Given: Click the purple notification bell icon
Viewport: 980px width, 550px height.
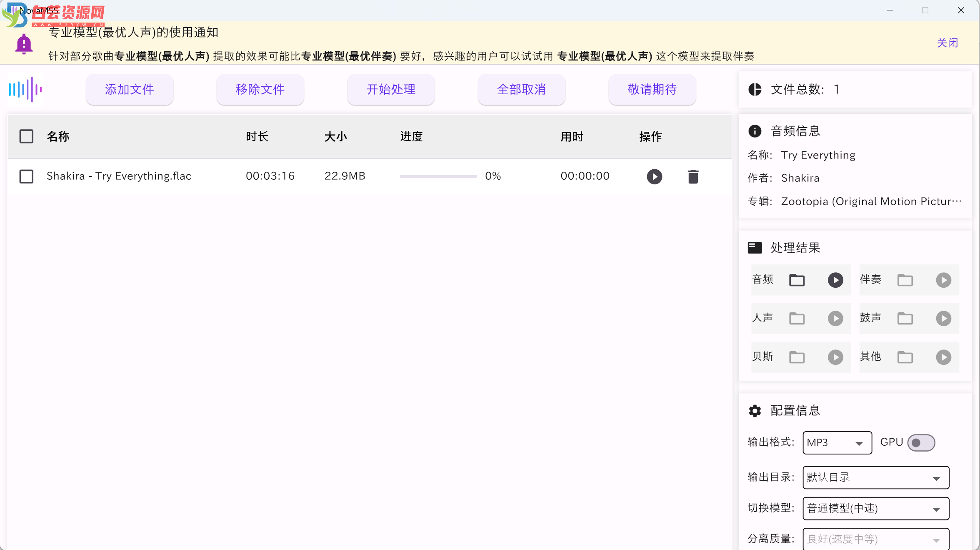Looking at the screenshot, I should pyautogui.click(x=24, y=44).
